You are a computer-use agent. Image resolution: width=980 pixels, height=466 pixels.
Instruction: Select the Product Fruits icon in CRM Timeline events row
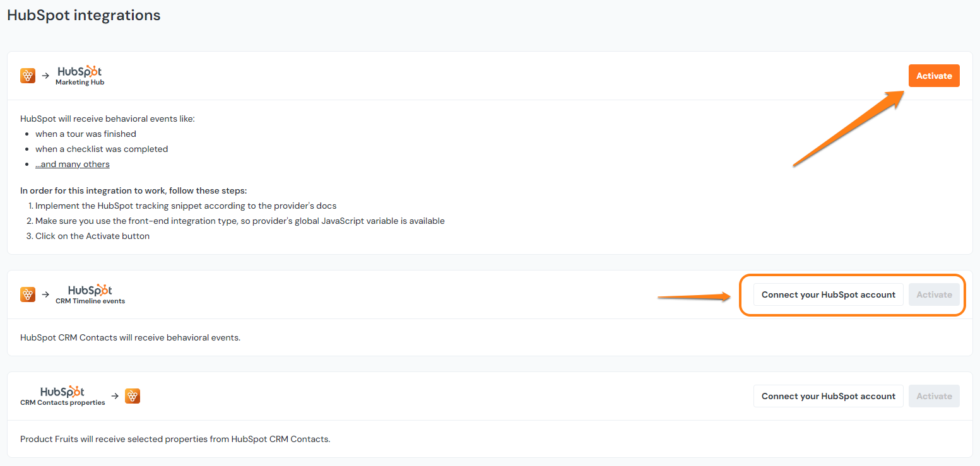pos(28,294)
